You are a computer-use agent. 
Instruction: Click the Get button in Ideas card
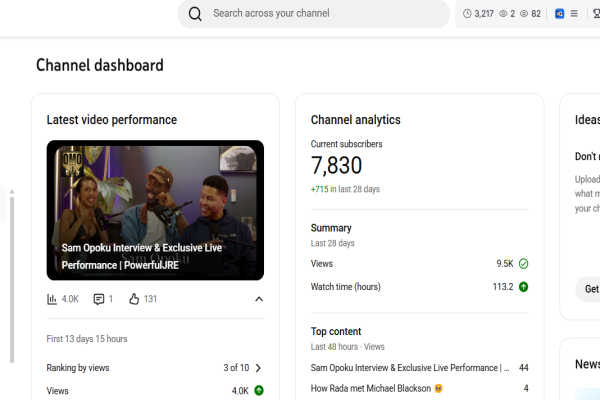[589, 288]
